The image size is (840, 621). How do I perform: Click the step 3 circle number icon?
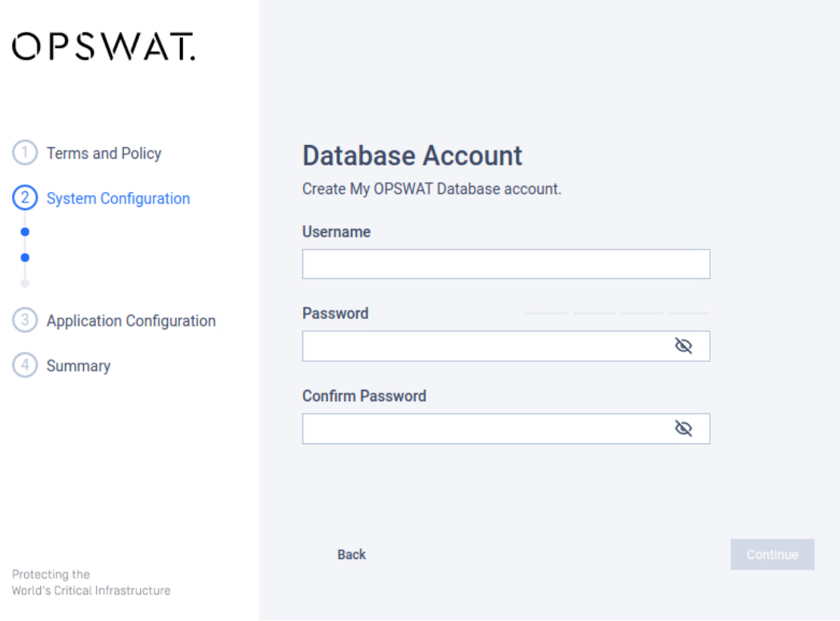pos(25,320)
